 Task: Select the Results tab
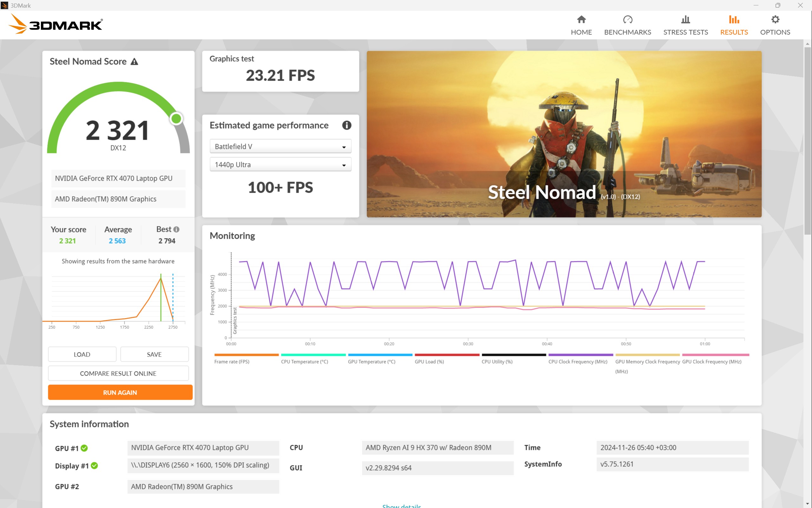point(734,25)
